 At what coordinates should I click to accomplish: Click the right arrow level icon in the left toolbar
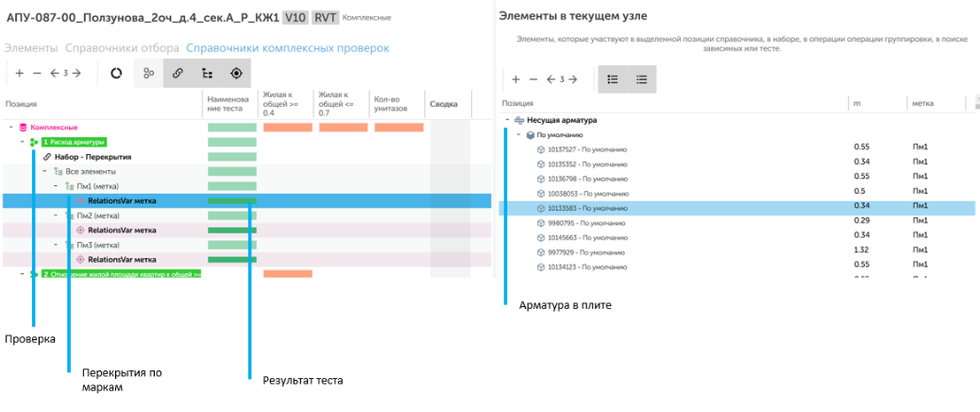(x=76, y=73)
